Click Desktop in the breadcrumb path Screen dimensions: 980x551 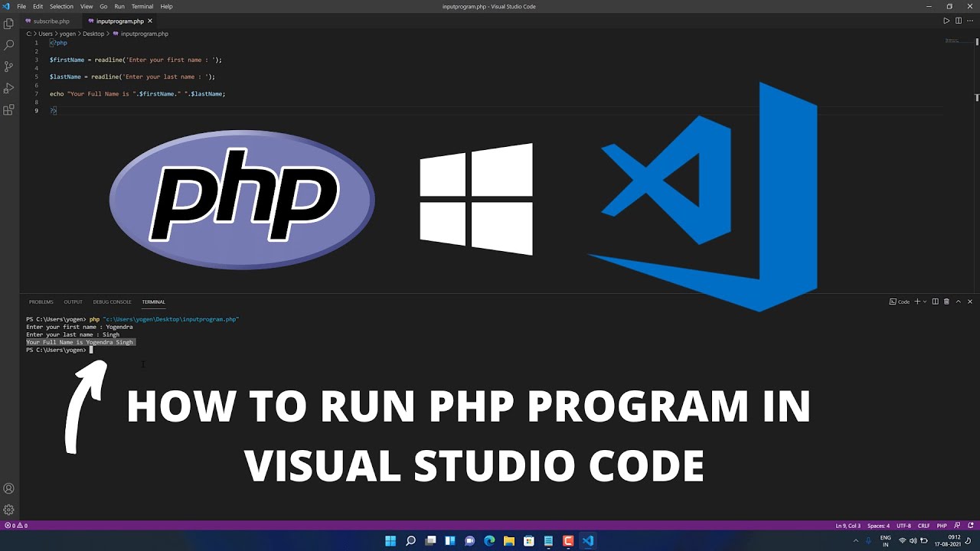(93, 34)
